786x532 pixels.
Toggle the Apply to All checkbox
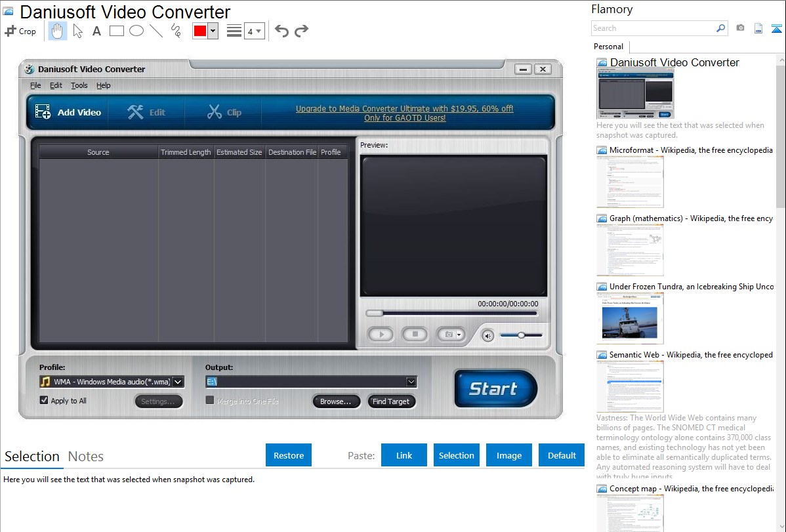pyautogui.click(x=44, y=400)
